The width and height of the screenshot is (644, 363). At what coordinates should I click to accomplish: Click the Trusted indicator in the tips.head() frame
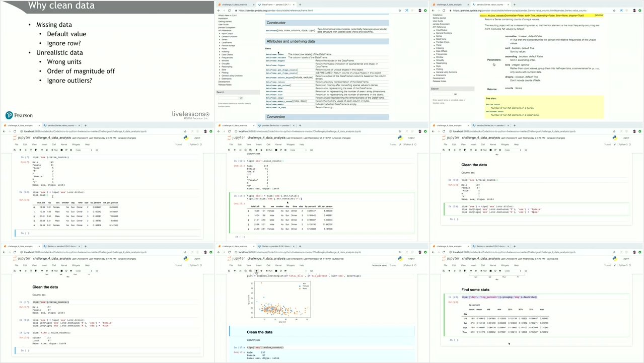point(179,144)
